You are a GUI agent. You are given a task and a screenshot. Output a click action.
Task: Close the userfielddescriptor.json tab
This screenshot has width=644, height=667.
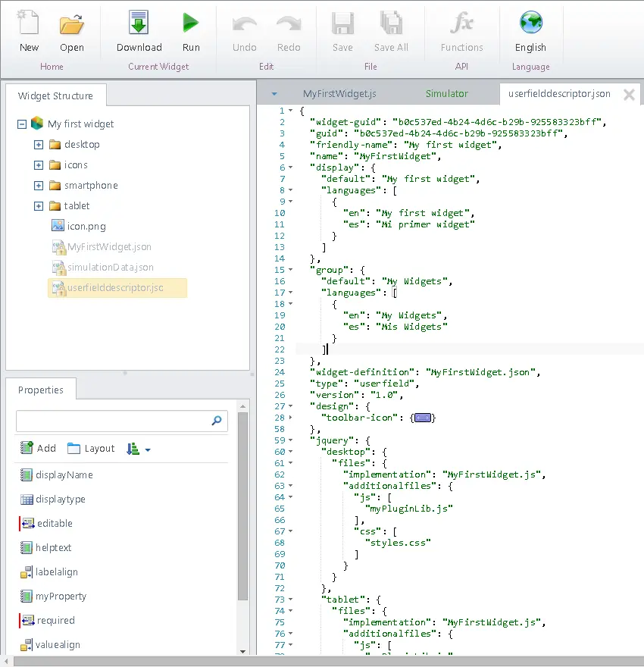click(629, 95)
